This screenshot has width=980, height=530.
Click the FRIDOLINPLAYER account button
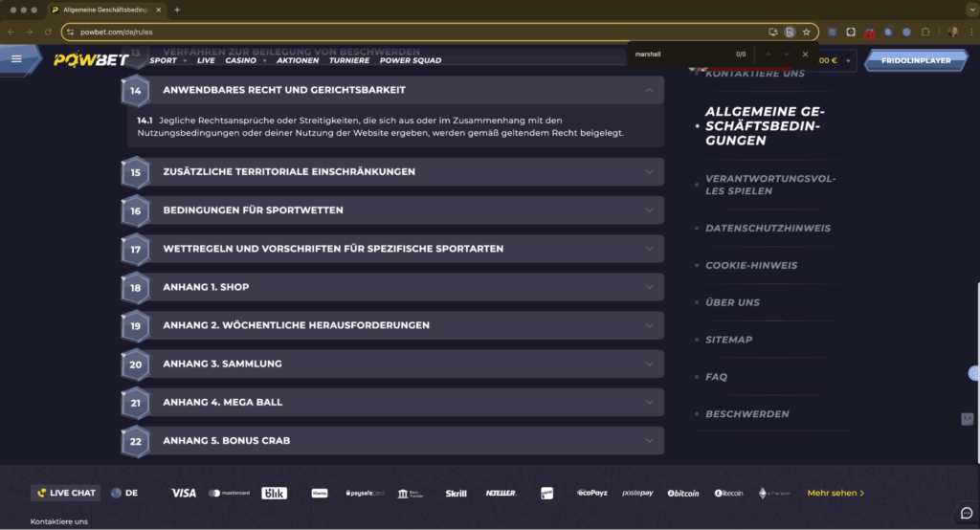[x=916, y=60]
